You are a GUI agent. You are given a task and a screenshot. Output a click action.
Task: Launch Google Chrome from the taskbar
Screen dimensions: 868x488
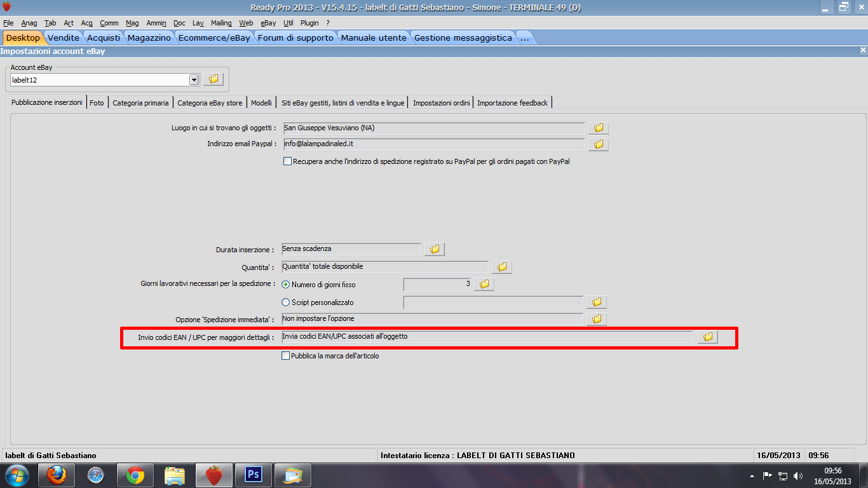[135, 475]
